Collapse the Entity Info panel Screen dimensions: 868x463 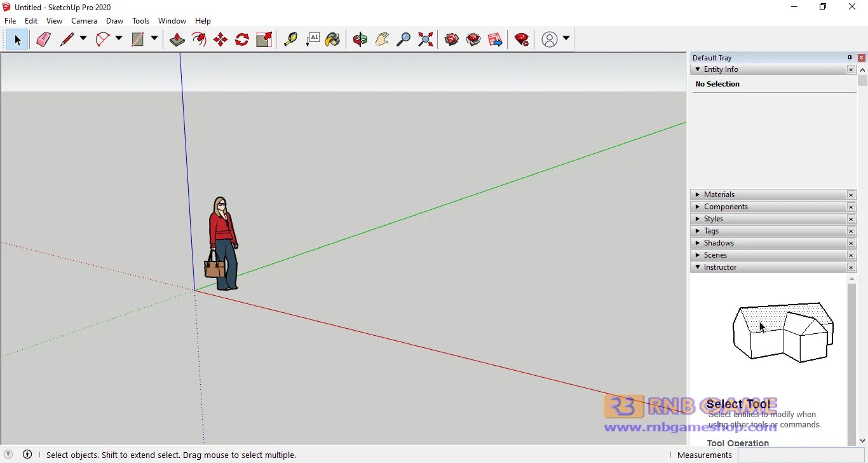697,69
